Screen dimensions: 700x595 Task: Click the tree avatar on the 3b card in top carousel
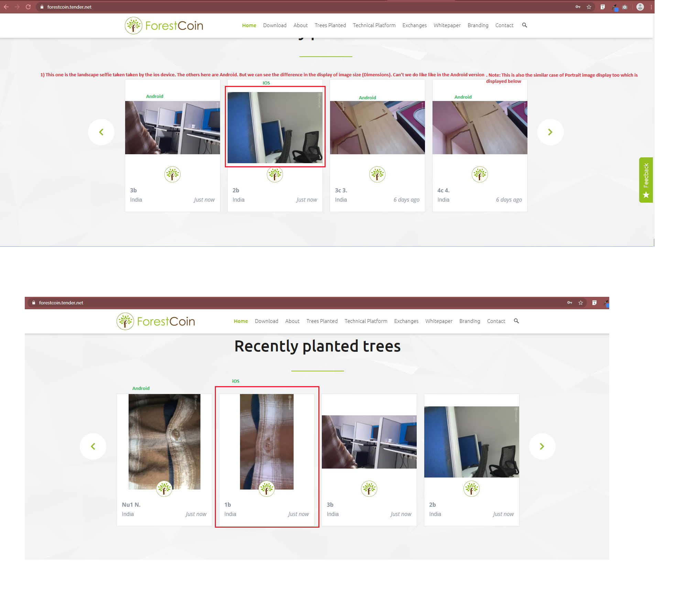pyautogui.click(x=172, y=175)
